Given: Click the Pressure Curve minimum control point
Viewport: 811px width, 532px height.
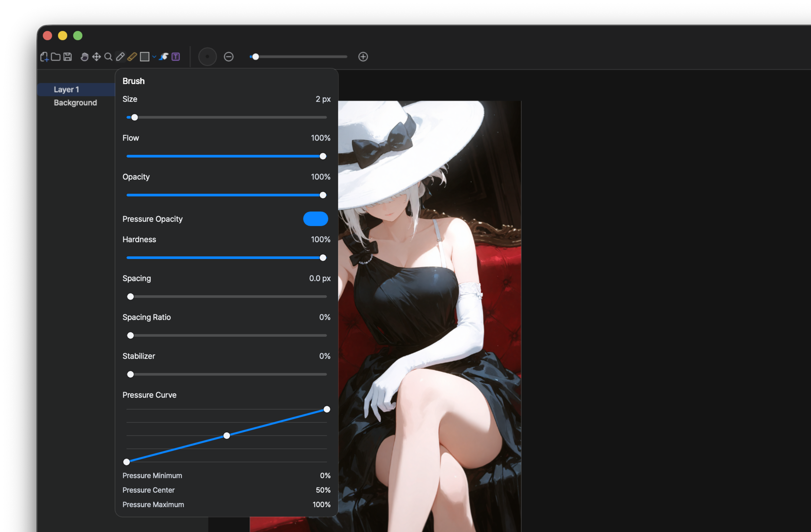Looking at the screenshot, I should [126, 462].
